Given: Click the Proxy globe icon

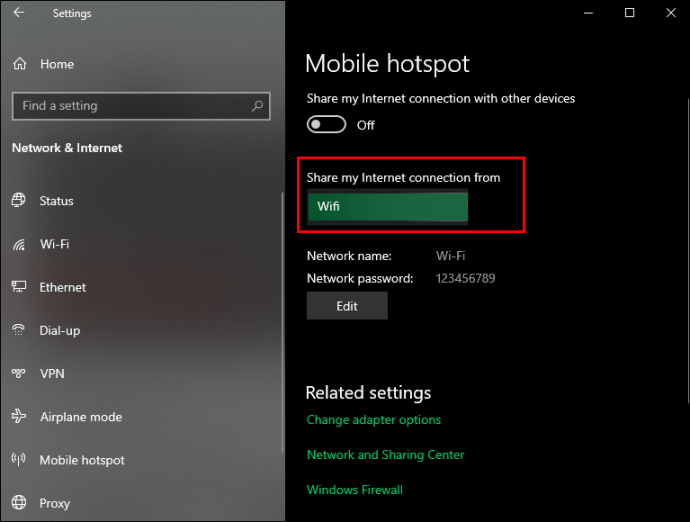Looking at the screenshot, I should [18, 502].
